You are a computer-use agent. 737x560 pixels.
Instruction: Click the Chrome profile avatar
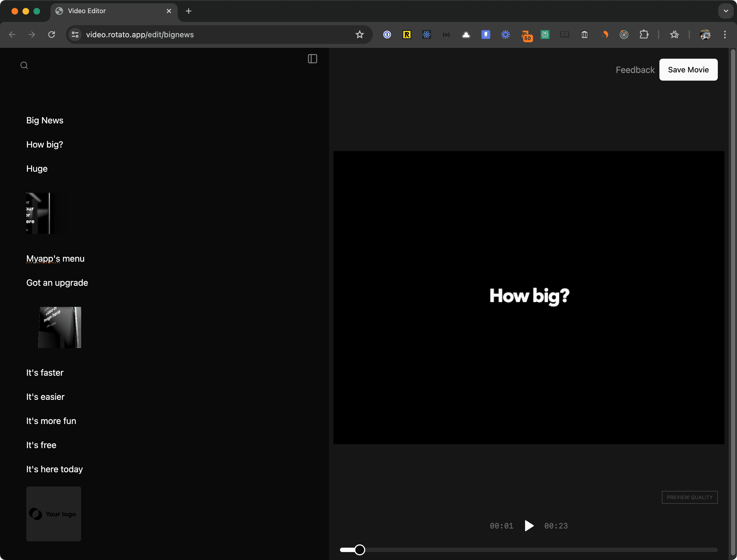(x=705, y=34)
